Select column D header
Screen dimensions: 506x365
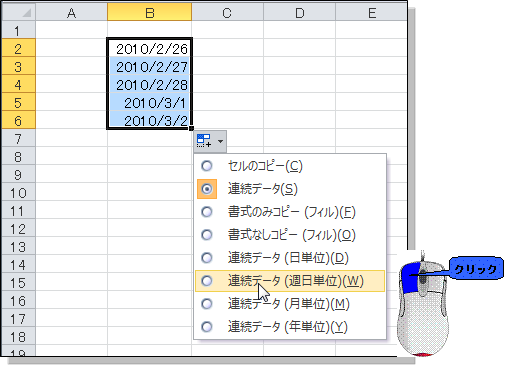point(299,12)
